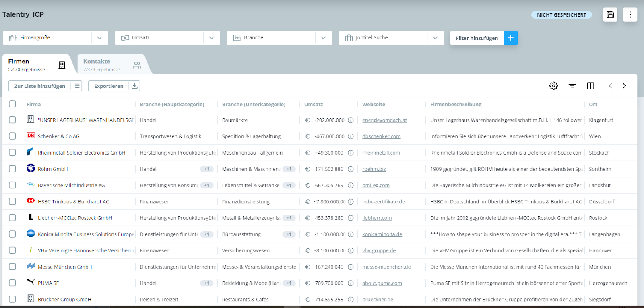Click the sort lines icon
Screen dimensions: 644x308
click(x=572, y=86)
